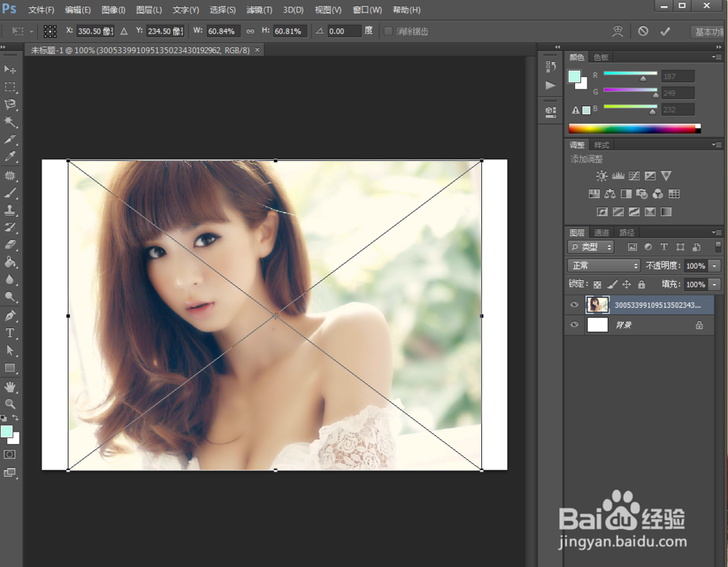Hide the 3005339910951 image layer
Screen dimensions: 728x567
pyautogui.click(x=574, y=305)
